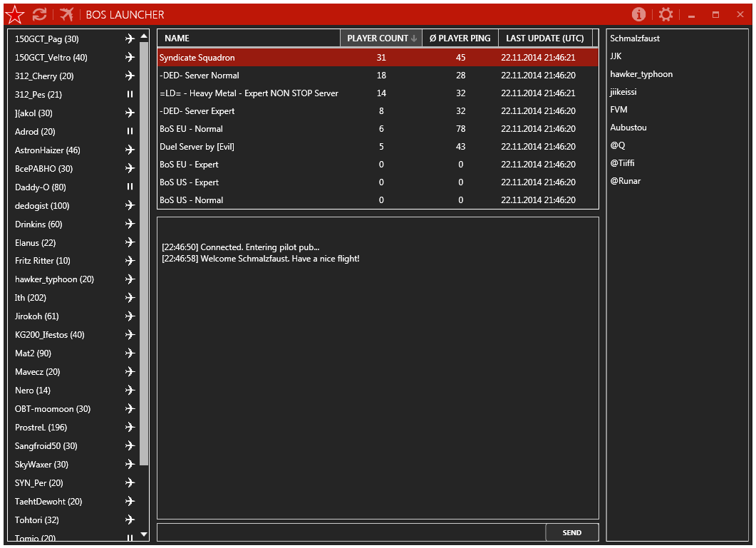Click the plane icon next to BcePABHO (30)
Viewport: 756px width, 548px height.
click(x=130, y=168)
